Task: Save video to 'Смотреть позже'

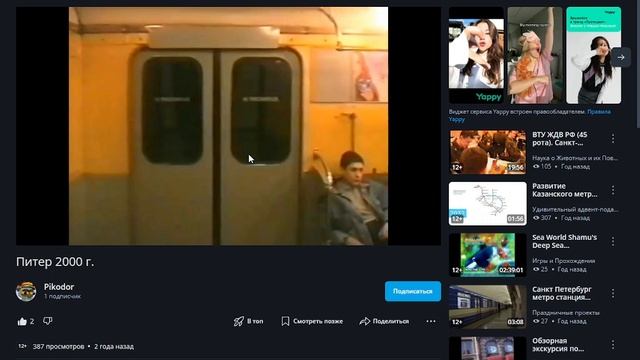Action: tap(312, 322)
